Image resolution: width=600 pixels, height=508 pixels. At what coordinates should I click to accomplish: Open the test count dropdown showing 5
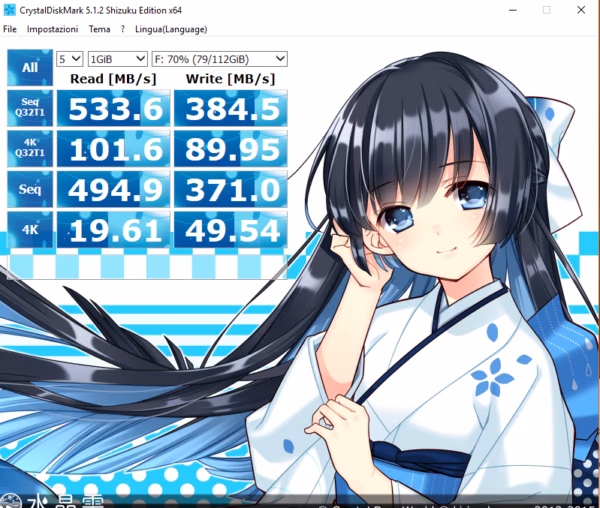click(70, 59)
